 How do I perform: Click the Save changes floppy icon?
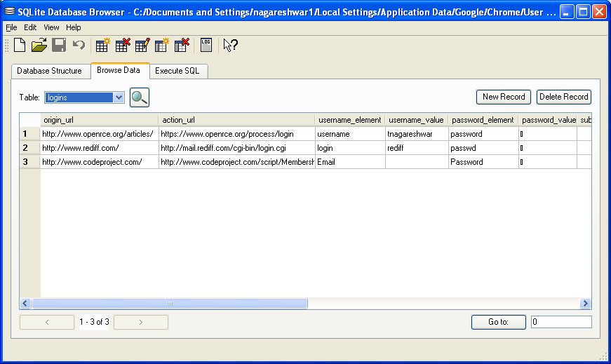click(x=59, y=45)
